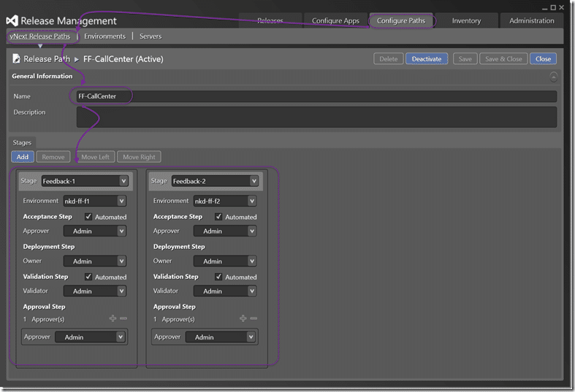Open Deployment Step Owner dropdown in Feedback-2
Image resolution: width=575 pixels, height=392 pixels.
[x=225, y=261]
